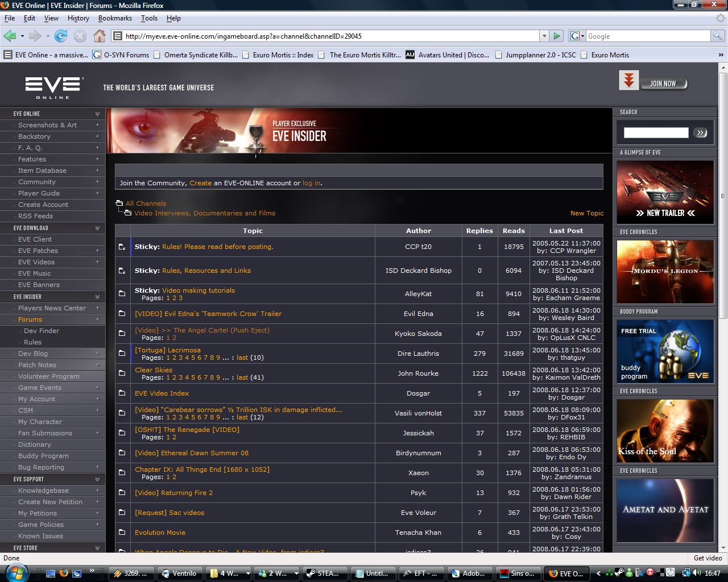Click the volume speaker tray icon
This screenshot has height=582, width=728.
[696, 573]
